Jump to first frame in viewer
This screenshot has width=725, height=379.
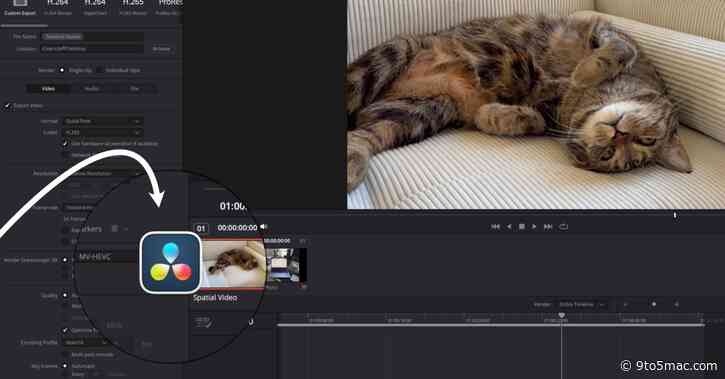click(495, 227)
